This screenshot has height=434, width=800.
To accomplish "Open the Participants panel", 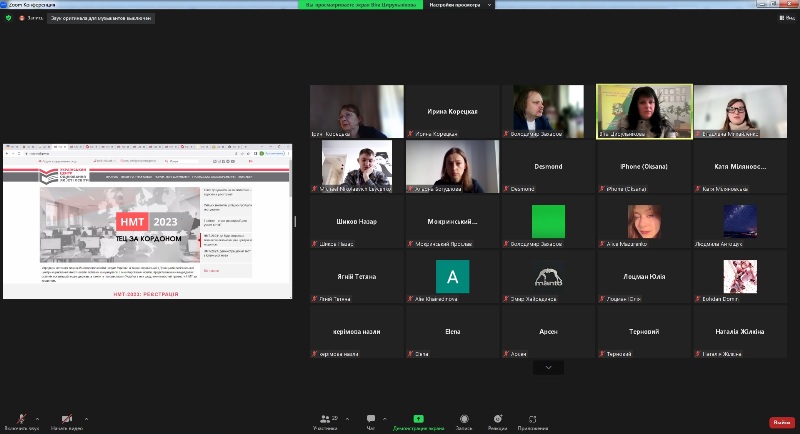I will (x=325, y=421).
